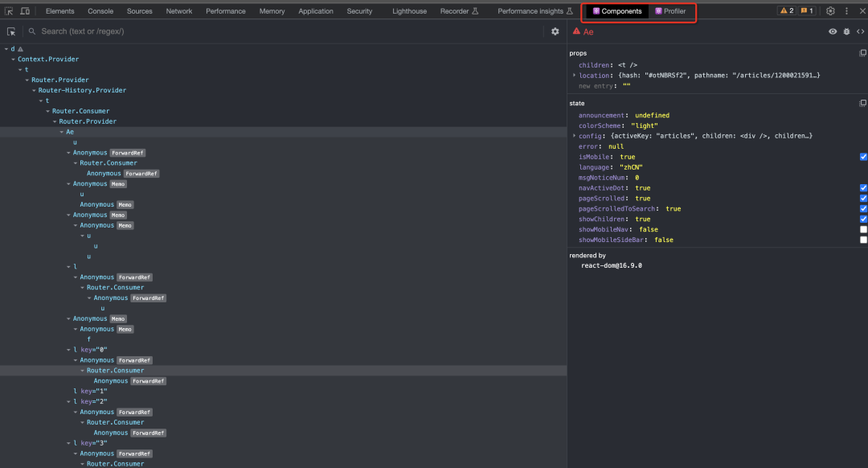Open the DevTools three-dot menu

point(846,11)
